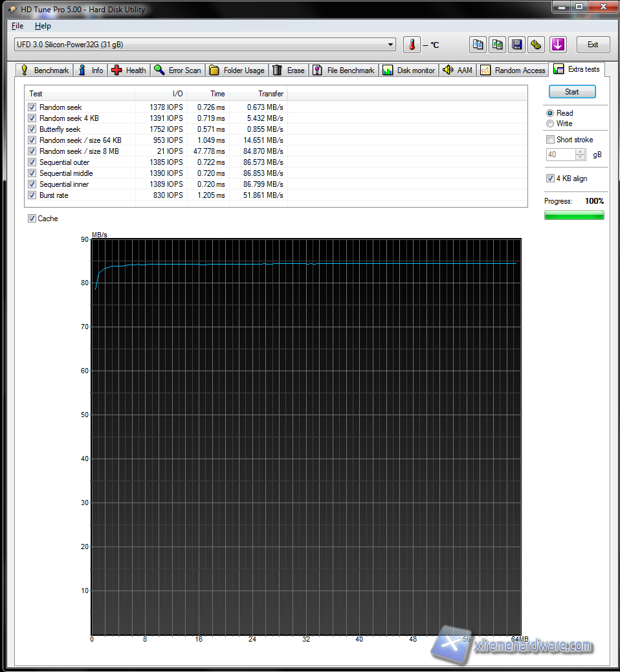Toggle the Cache checkbox
Screen dimensions: 620x672
32,219
